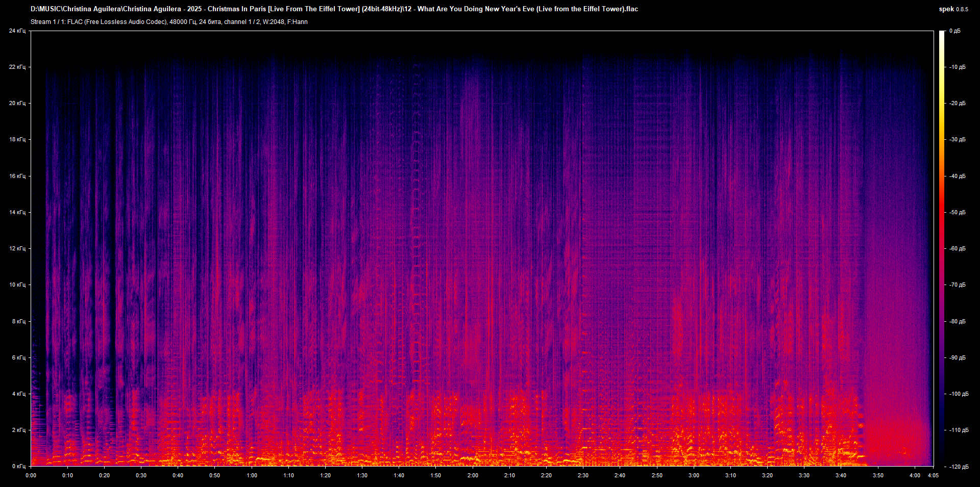Click the 3:30 timestamp label

click(804, 475)
